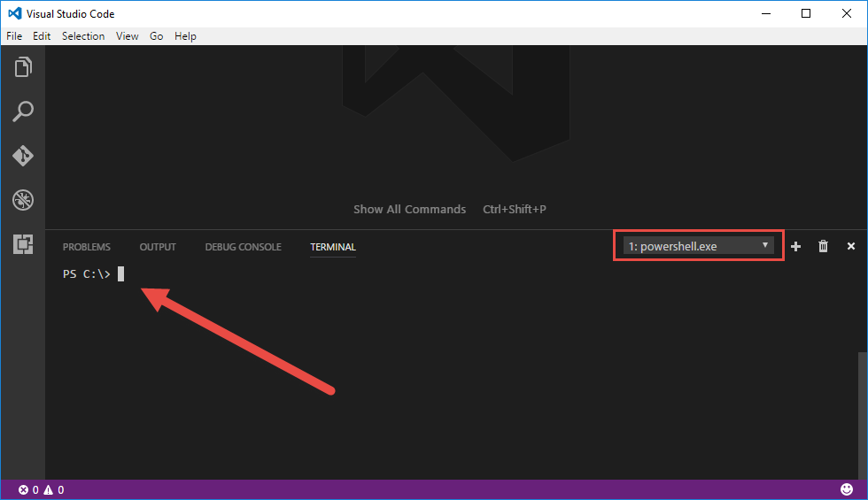Viewport: 868px width, 500px height.
Task: Open the Go menu
Action: (x=156, y=36)
